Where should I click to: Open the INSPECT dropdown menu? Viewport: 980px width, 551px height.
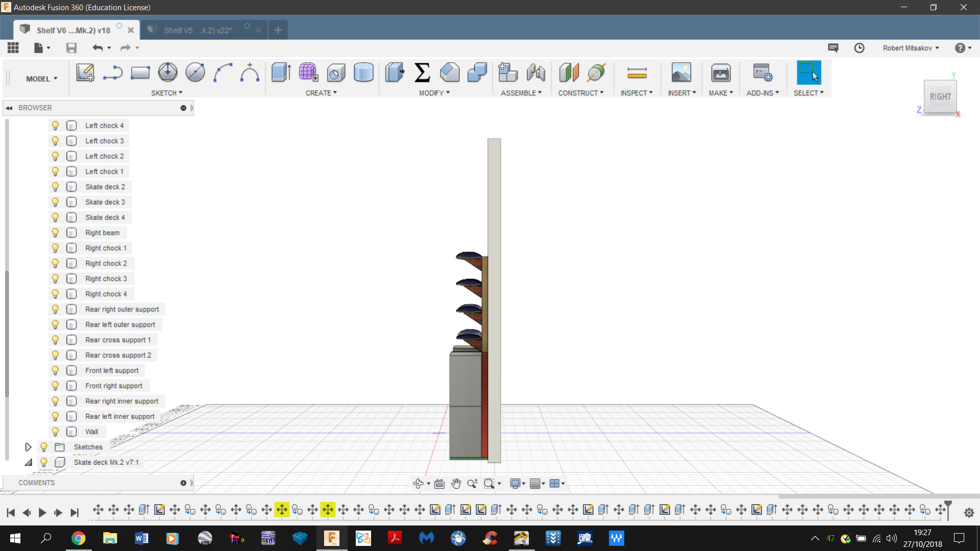coord(636,93)
